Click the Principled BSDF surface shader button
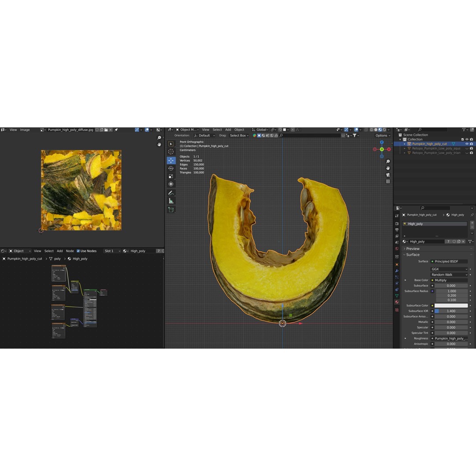This screenshot has width=476, height=476. click(449, 261)
